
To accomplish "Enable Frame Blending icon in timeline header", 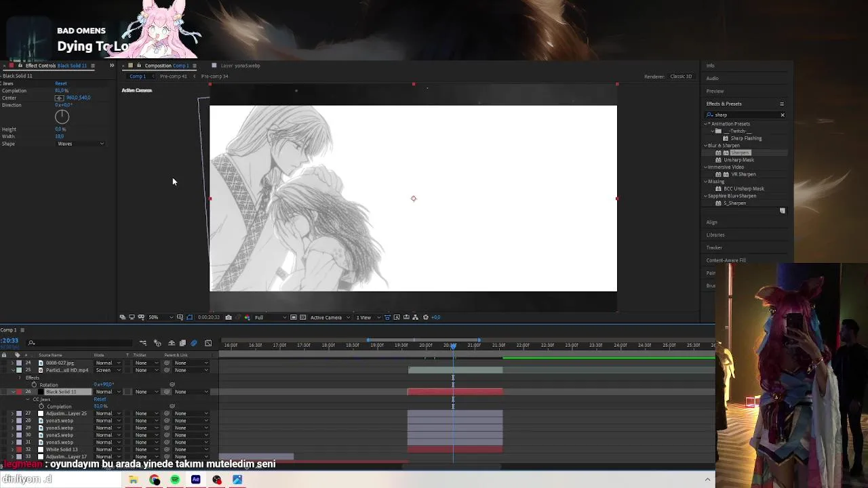I will (x=182, y=343).
